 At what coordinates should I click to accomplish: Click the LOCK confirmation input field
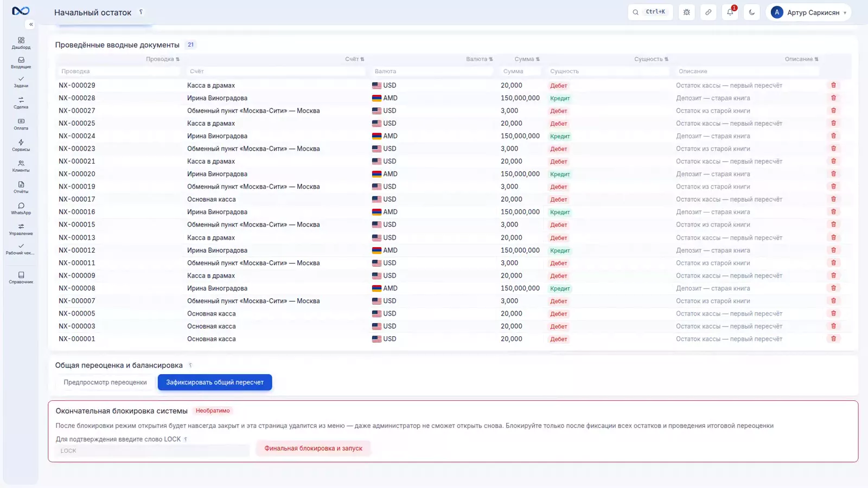[152, 451]
